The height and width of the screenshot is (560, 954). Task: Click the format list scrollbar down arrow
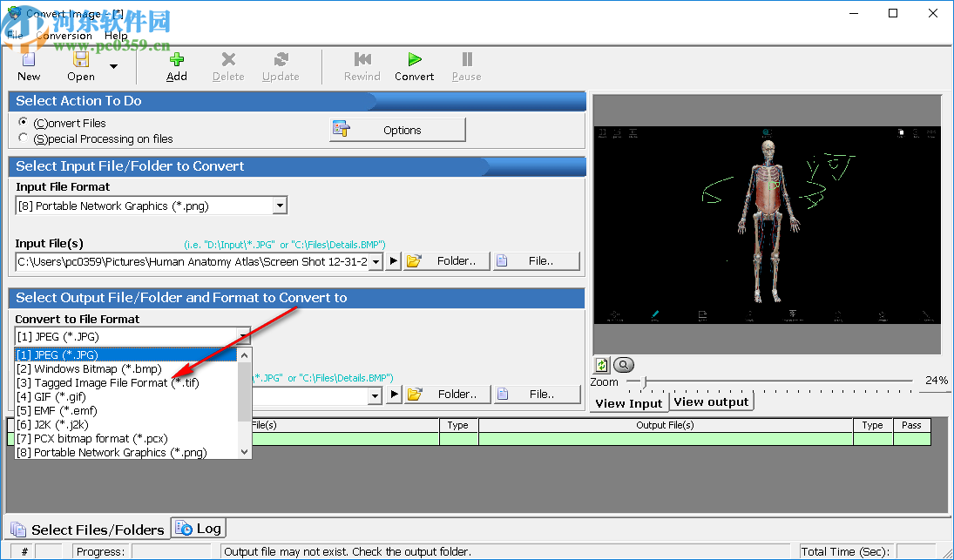[244, 452]
